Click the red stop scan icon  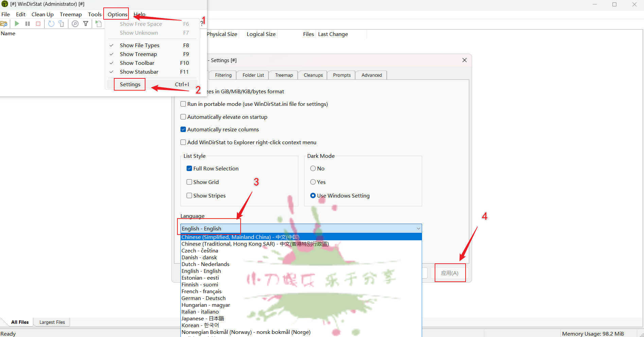click(38, 24)
